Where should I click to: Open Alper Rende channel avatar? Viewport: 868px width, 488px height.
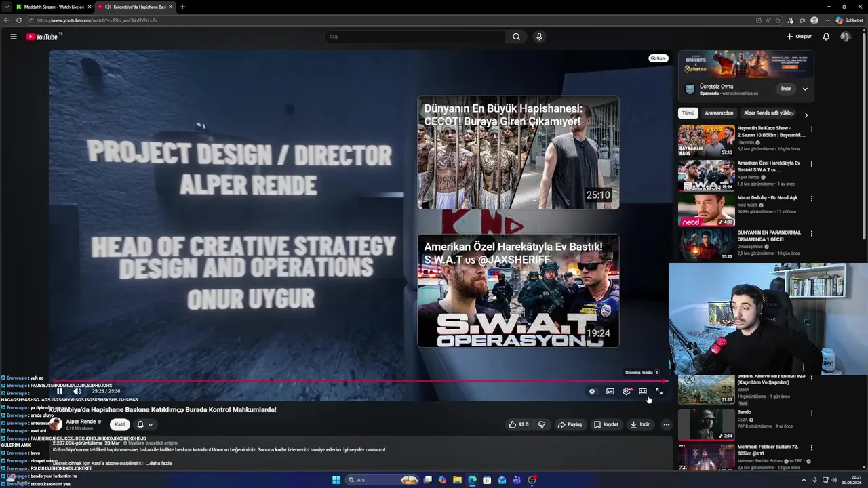(x=56, y=424)
